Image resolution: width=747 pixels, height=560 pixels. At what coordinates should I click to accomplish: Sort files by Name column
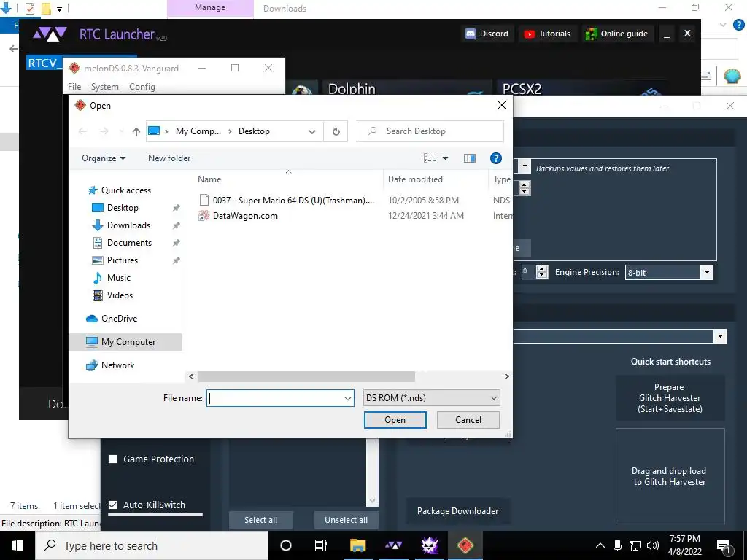click(209, 179)
